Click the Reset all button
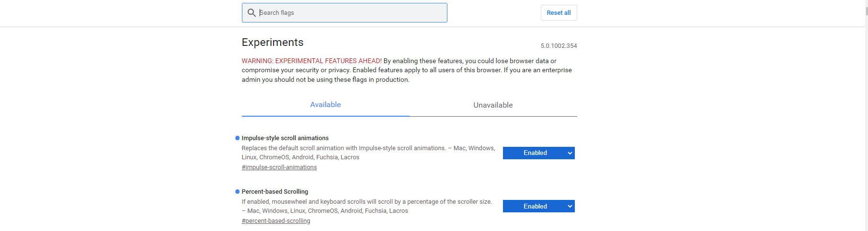 tap(559, 13)
